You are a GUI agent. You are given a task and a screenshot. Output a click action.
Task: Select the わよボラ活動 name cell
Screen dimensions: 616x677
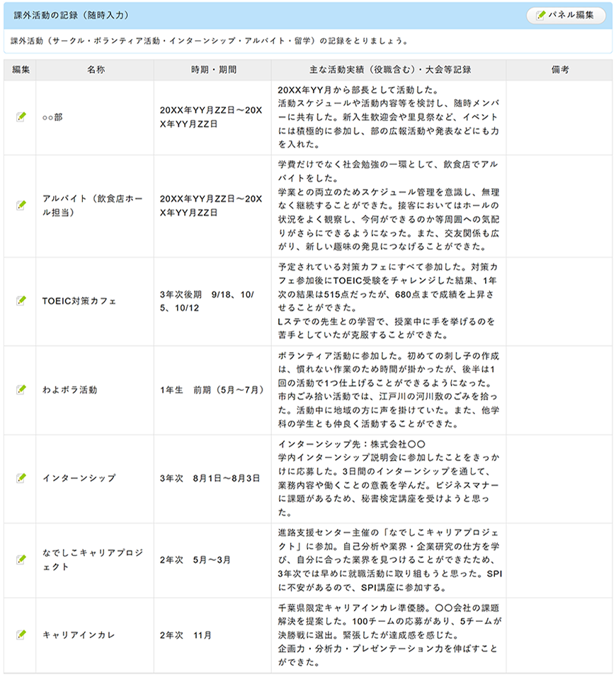point(95,390)
